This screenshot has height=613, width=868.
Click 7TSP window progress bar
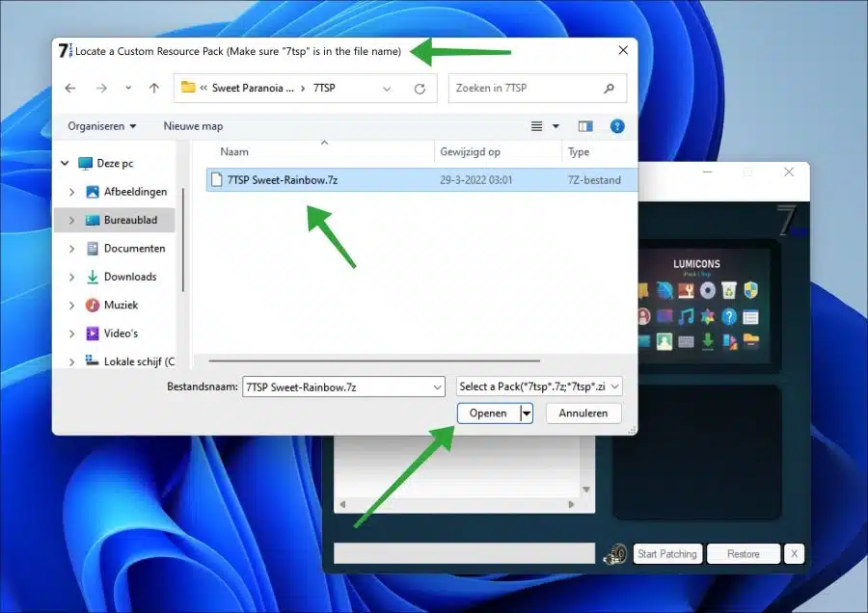coord(465,553)
